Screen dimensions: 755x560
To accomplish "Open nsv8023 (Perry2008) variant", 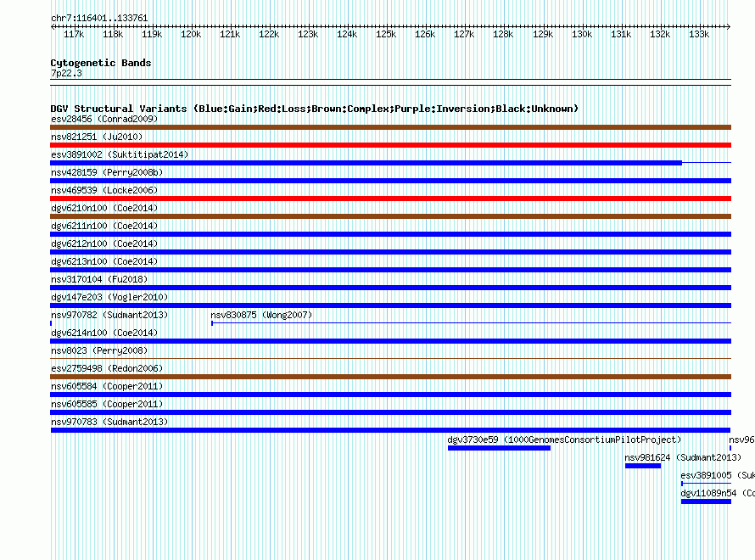I will coord(99,350).
